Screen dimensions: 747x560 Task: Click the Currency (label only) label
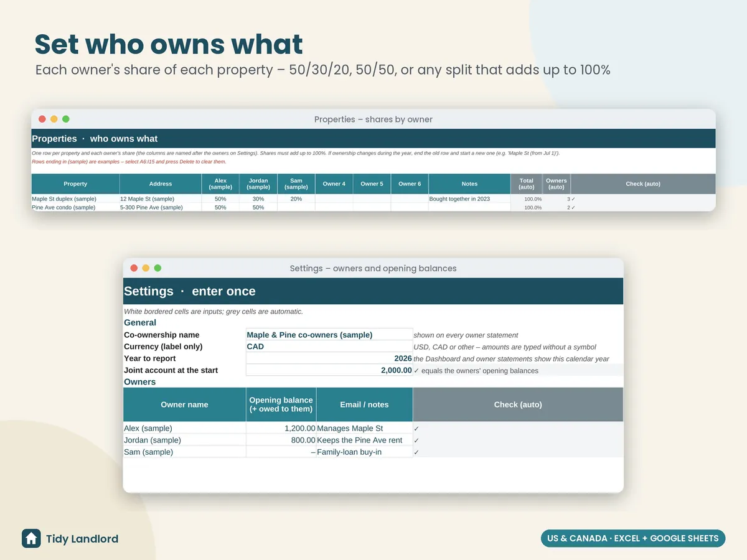pos(163,347)
